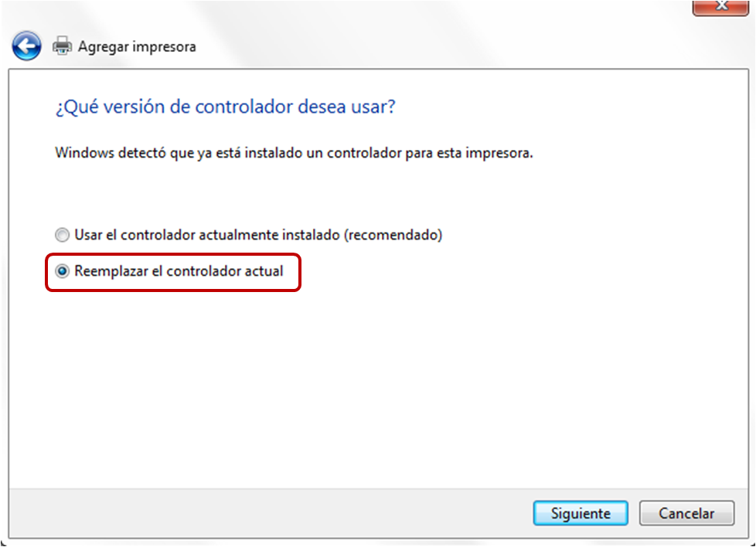
Task: Click the Agregar impresora window title text
Action: tap(137, 47)
